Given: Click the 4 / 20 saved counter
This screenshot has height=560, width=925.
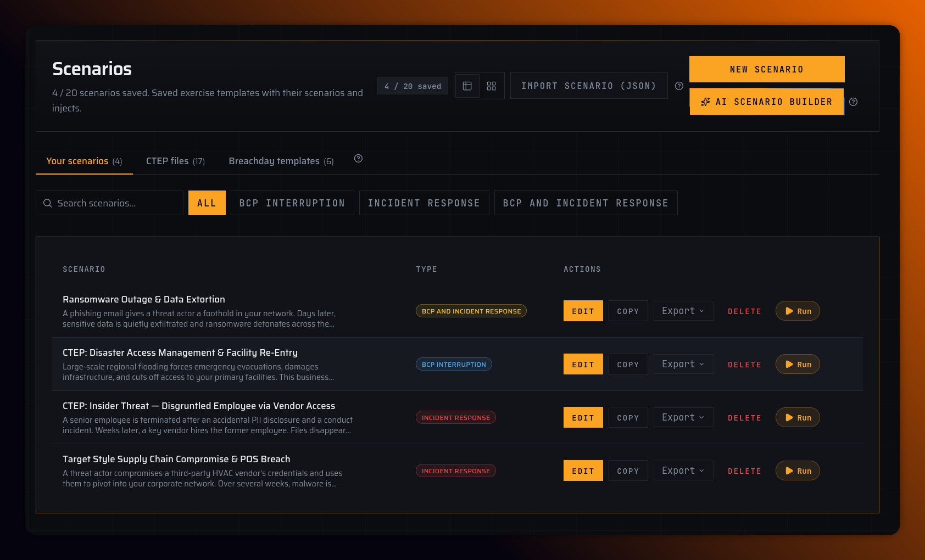Looking at the screenshot, I should pyautogui.click(x=413, y=86).
